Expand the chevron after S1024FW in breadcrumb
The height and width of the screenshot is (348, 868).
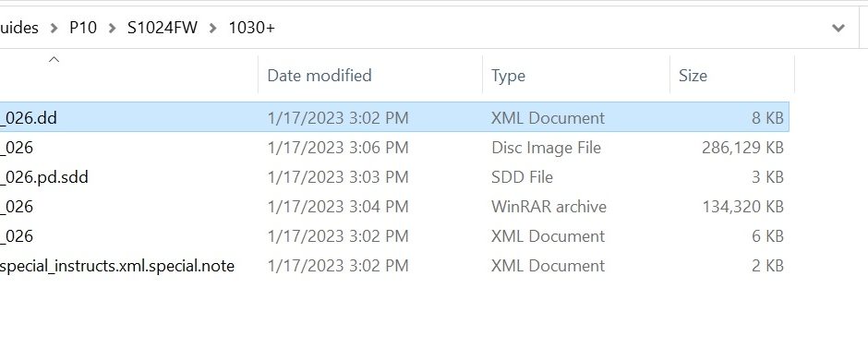[213, 28]
